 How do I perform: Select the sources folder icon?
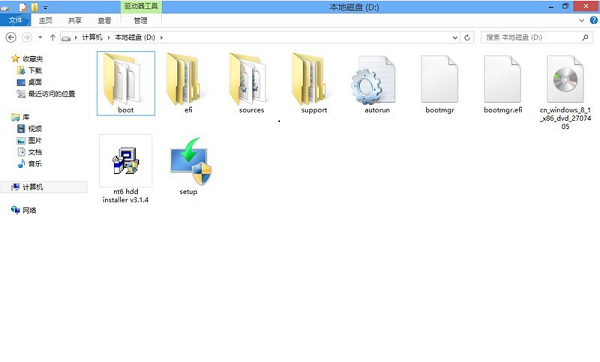click(x=248, y=79)
